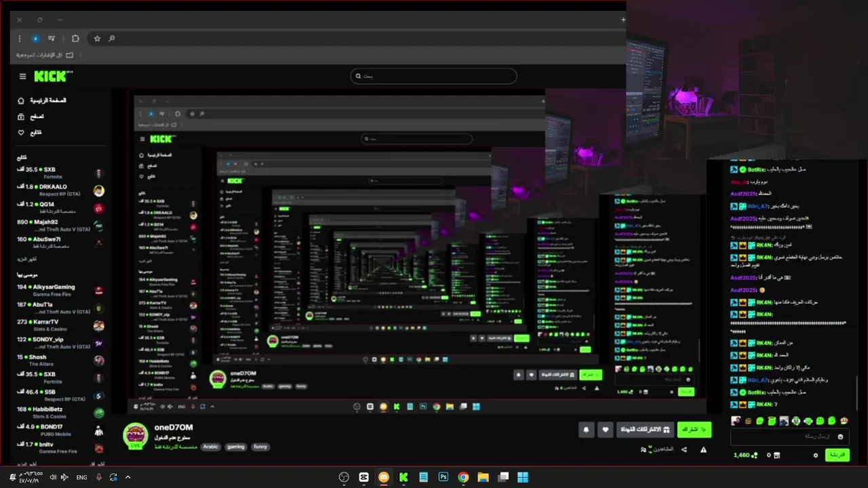Screen dimensions: 868x488
Task: Click the Kick search field (بحث)
Action: point(434,76)
